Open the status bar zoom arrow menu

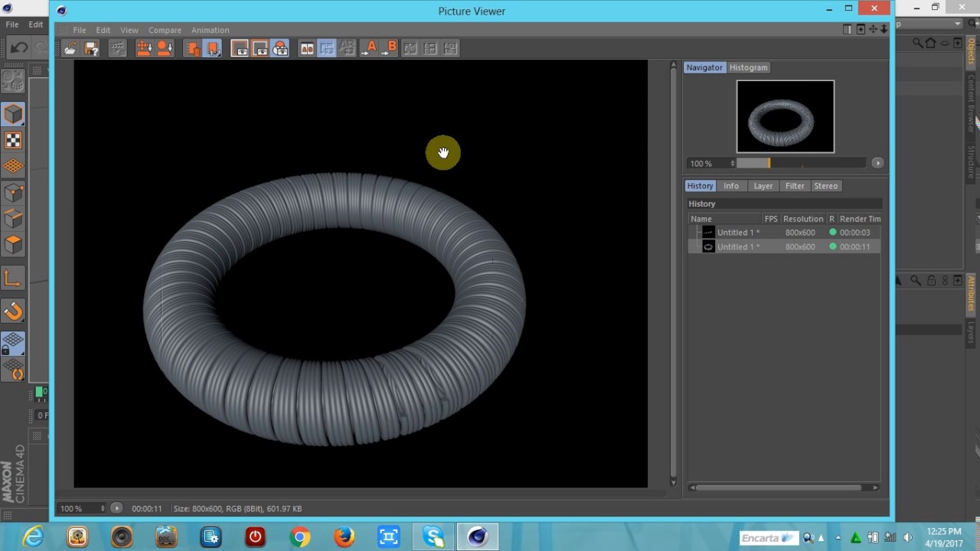(x=116, y=508)
